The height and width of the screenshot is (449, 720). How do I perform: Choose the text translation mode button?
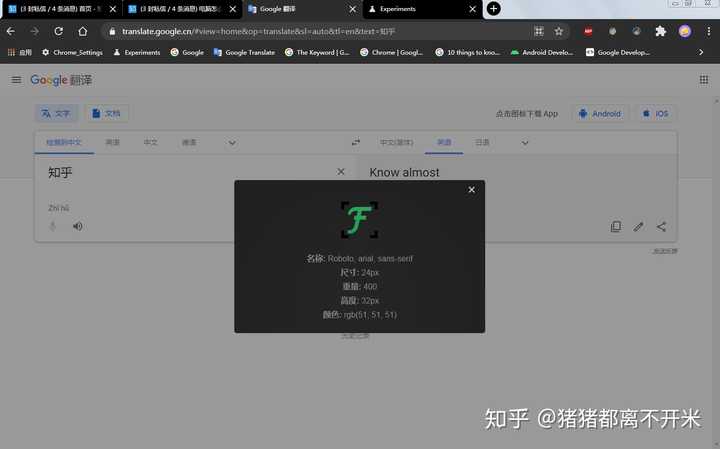pos(56,113)
